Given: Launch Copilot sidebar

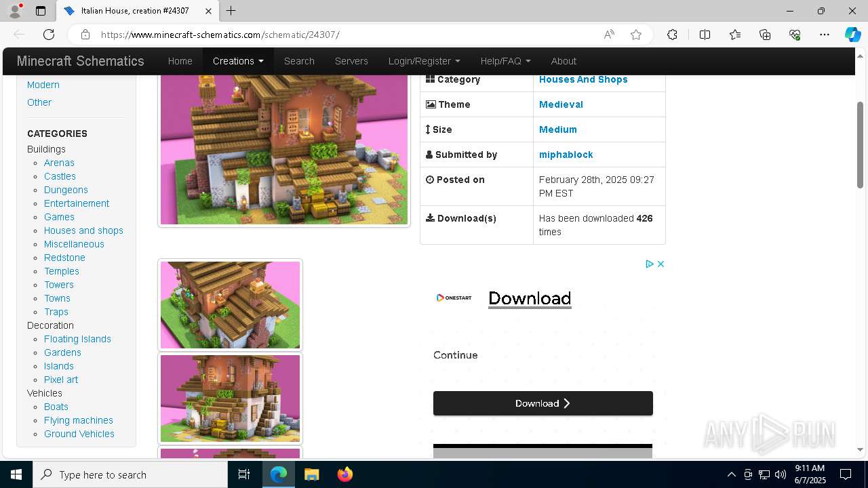Looking at the screenshot, I should pos(852,35).
